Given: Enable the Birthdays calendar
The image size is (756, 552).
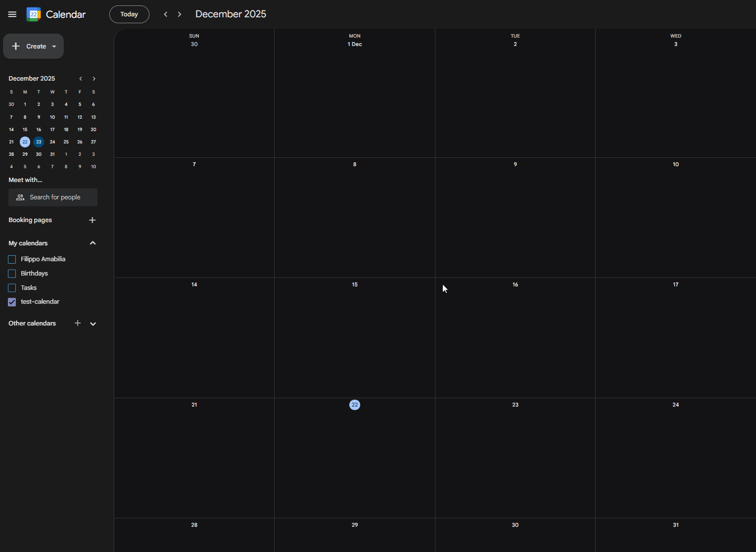Looking at the screenshot, I should tap(11, 273).
